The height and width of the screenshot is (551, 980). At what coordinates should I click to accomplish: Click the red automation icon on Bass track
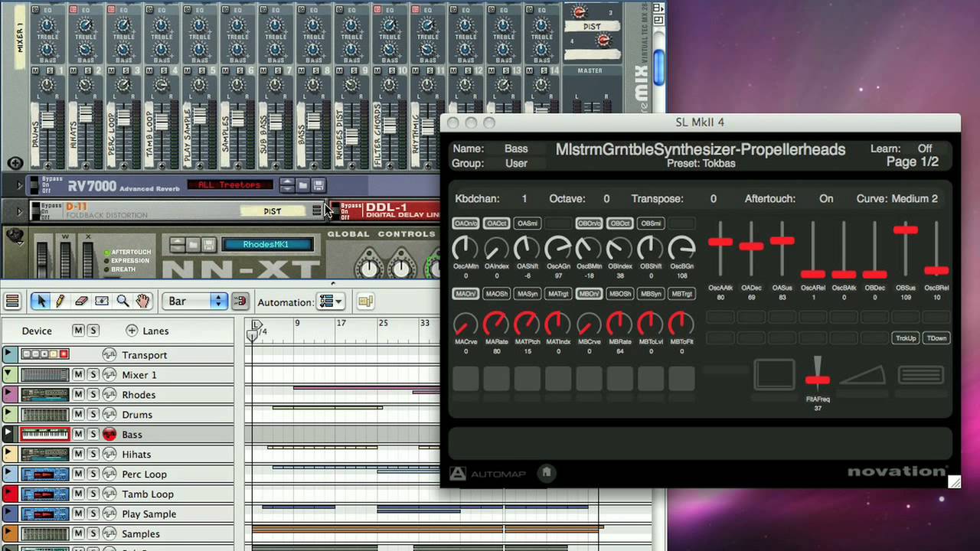109,435
